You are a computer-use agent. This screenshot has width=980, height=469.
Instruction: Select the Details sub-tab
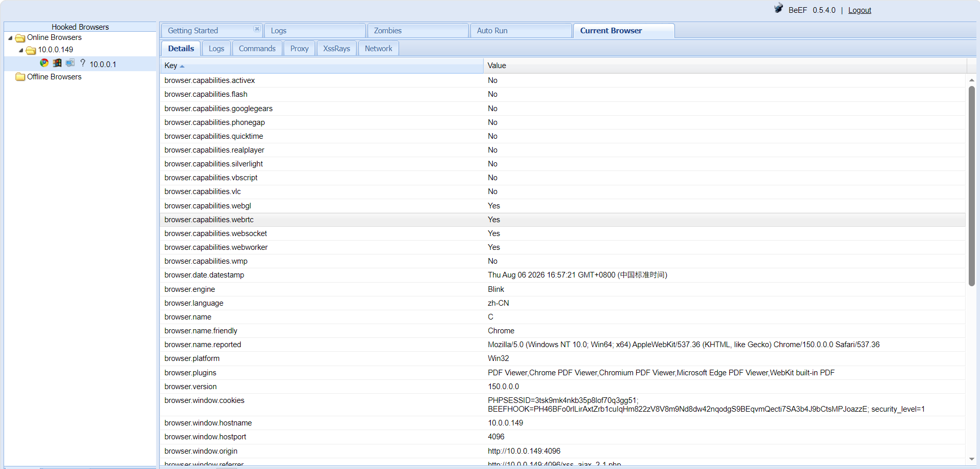181,49
